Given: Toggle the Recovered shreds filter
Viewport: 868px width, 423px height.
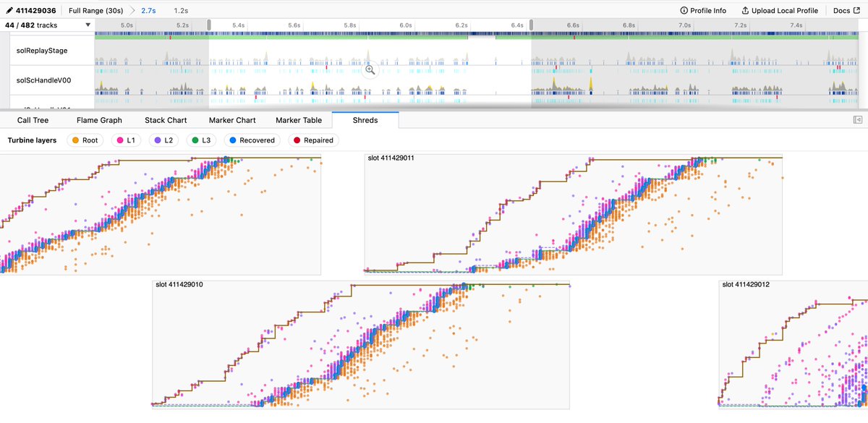Looking at the screenshot, I should [x=252, y=140].
